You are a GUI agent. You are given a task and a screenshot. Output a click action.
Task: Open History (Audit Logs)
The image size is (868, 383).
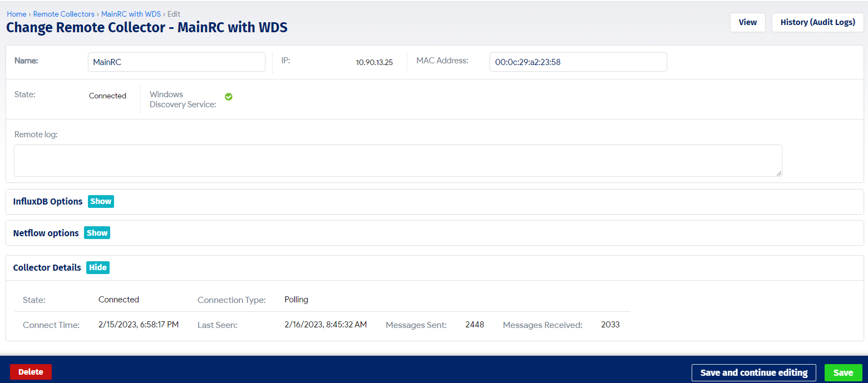[818, 22]
